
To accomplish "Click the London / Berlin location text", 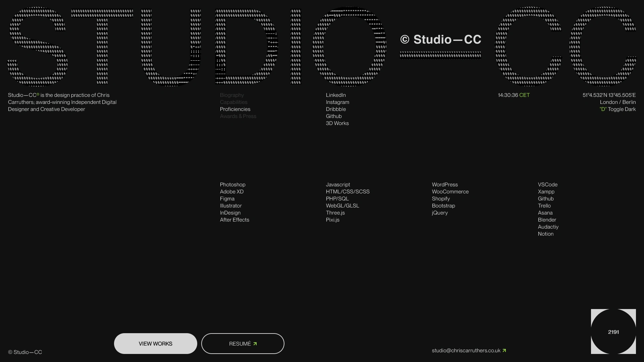I will point(618,102).
